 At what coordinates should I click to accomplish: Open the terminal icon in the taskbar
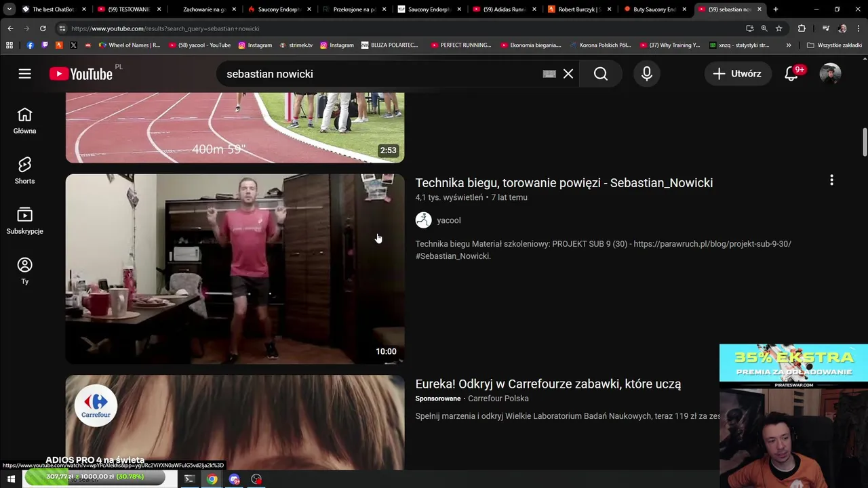tap(189, 479)
